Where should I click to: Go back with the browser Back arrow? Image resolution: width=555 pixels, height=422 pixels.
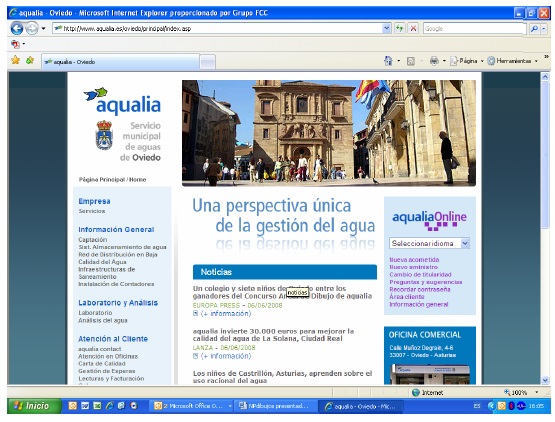pos(17,28)
